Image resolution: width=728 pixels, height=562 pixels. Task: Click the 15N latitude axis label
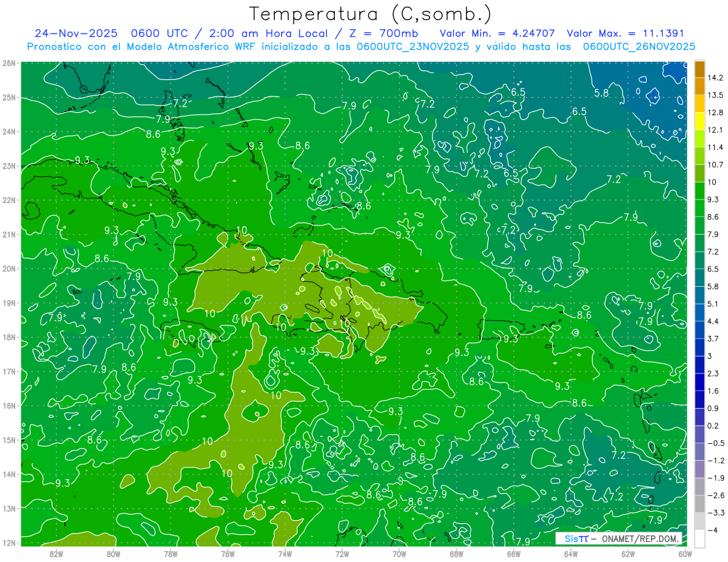click(9, 440)
